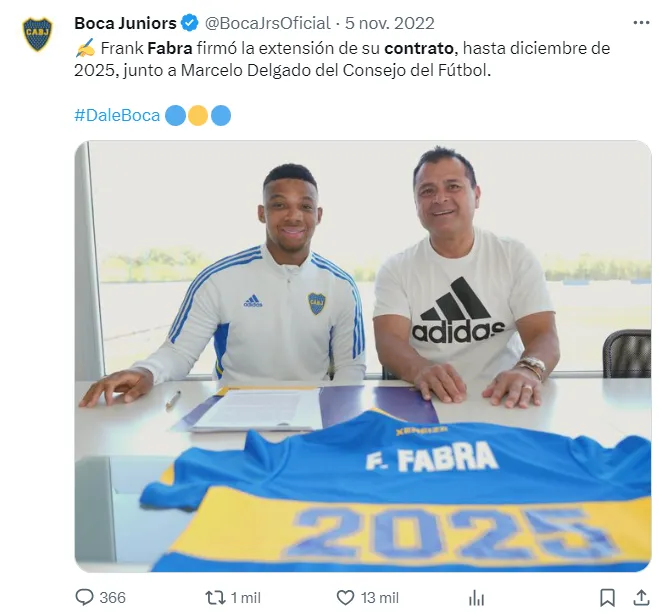This screenshot has width=659, height=615.
Task: Share the tweet via upload icon
Action: [641, 597]
